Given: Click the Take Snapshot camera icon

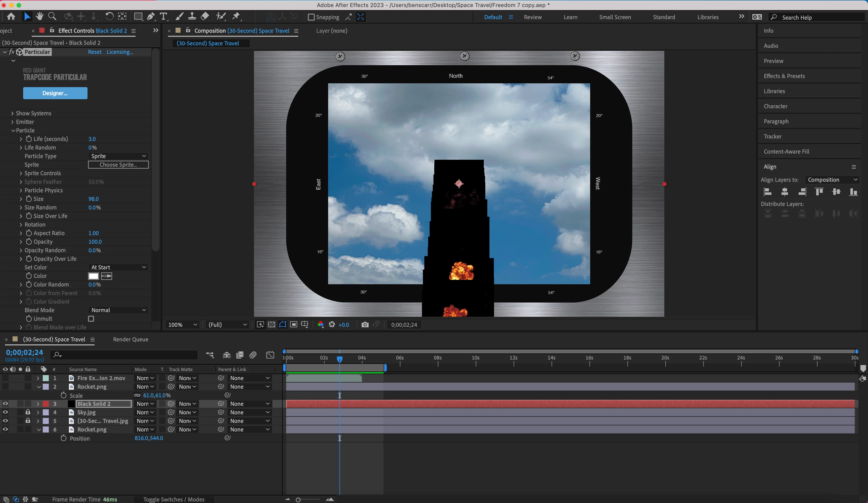Looking at the screenshot, I should click(x=365, y=325).
